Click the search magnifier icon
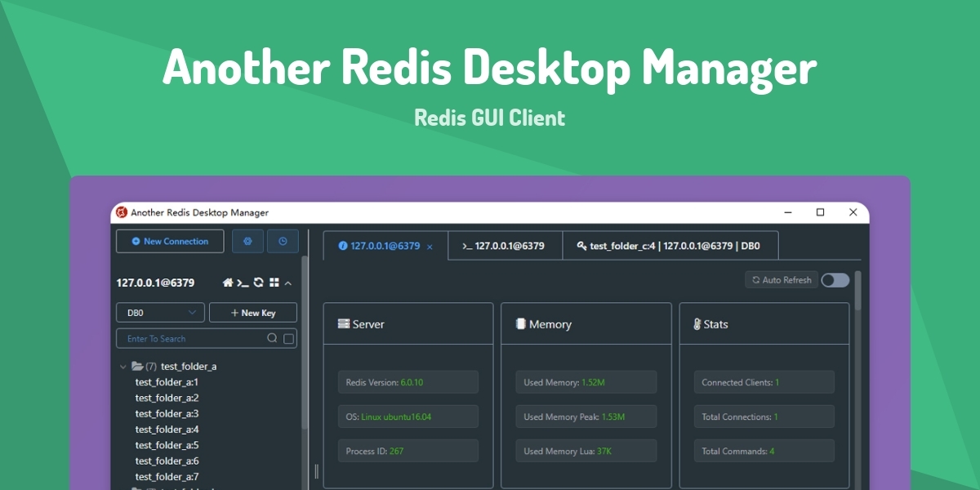 pos(272,338)
